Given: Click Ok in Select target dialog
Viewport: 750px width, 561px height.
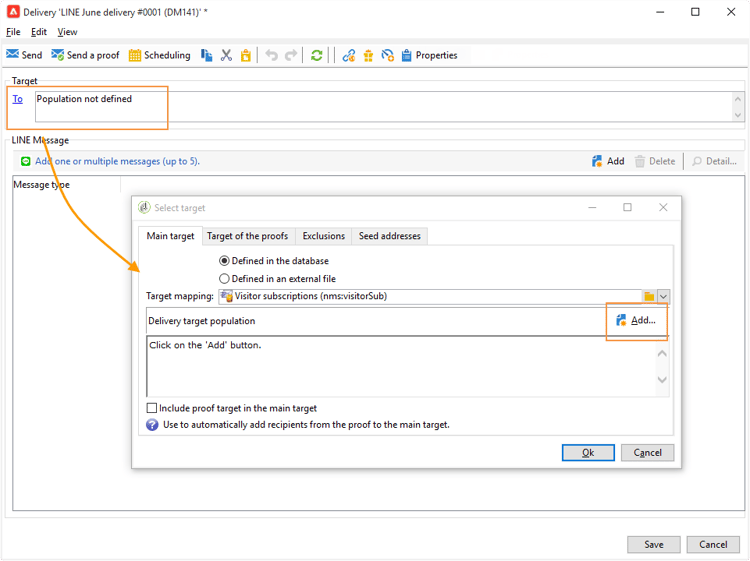Looking at the screenshot, I should 588,452.
